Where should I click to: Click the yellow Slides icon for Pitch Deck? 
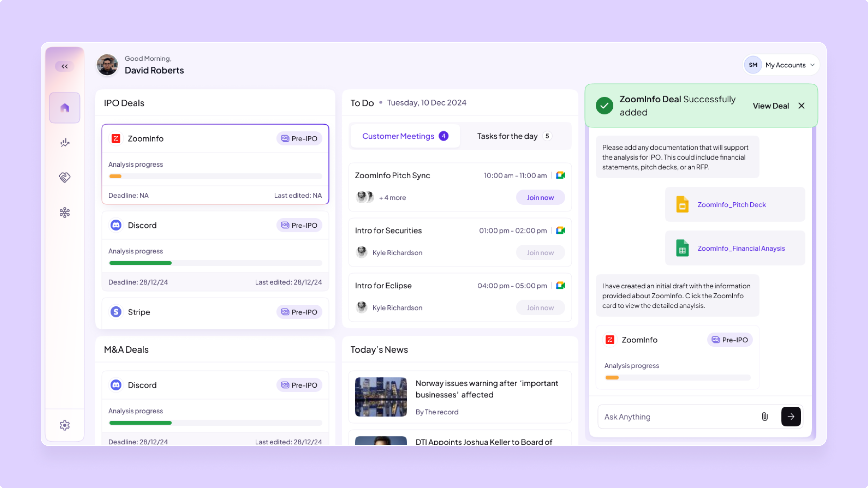click(x=682, y=204)
